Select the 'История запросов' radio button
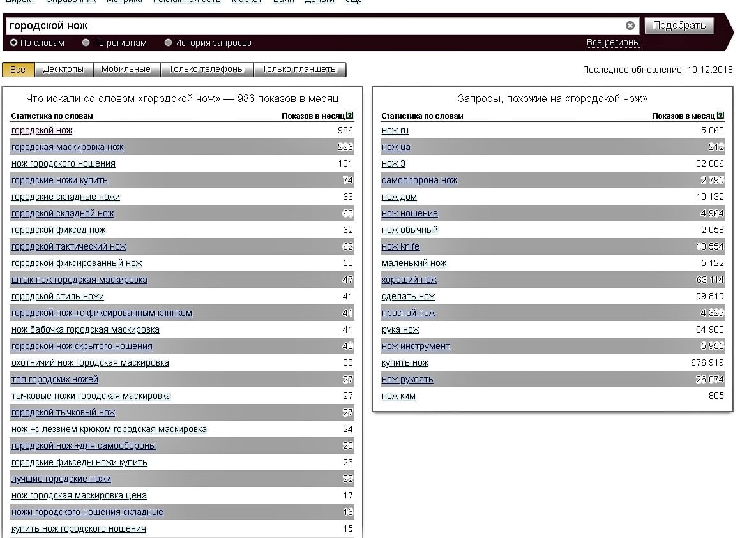756x538 pixels. 168,42
